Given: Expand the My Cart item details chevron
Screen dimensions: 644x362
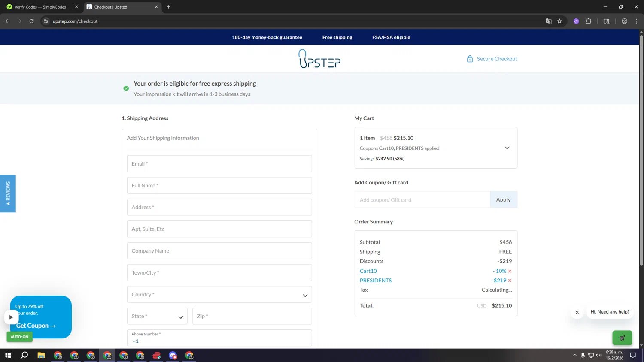Looking at the screenshot, I should (x=507, y=148).
